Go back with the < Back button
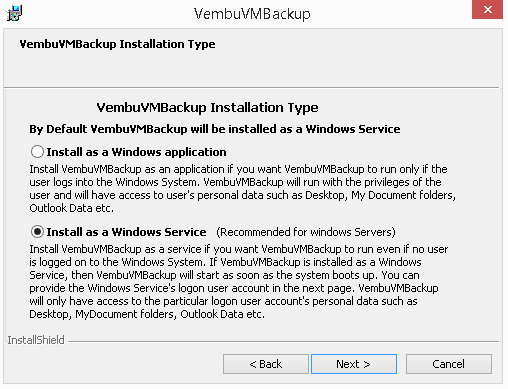This screenshot has height=389, width=508. (x=266, y=364)
